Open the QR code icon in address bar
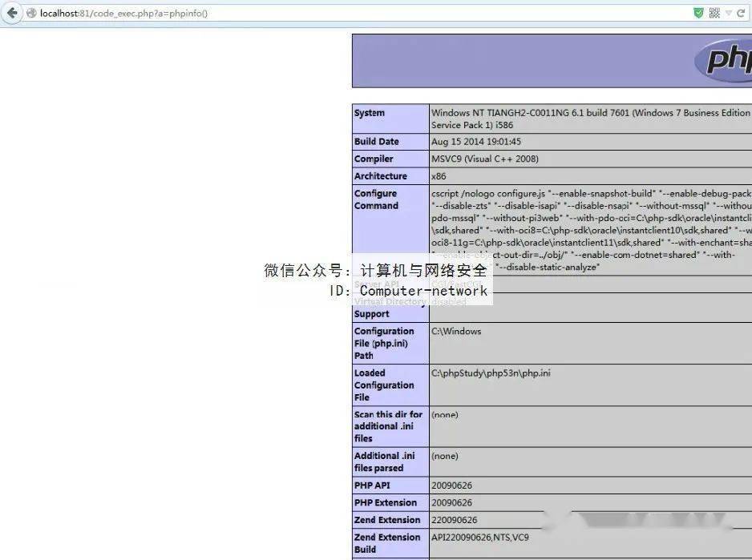 click(x=714, y=14)
